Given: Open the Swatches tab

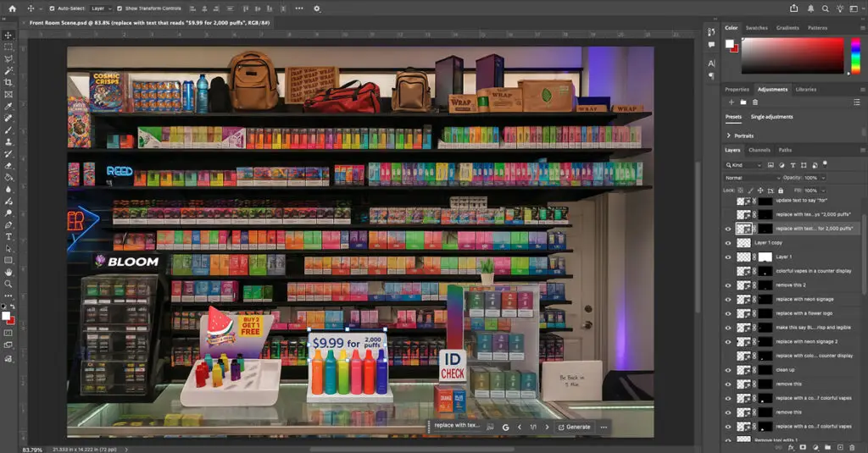Looking at the screenshot, I should [756, 28].
